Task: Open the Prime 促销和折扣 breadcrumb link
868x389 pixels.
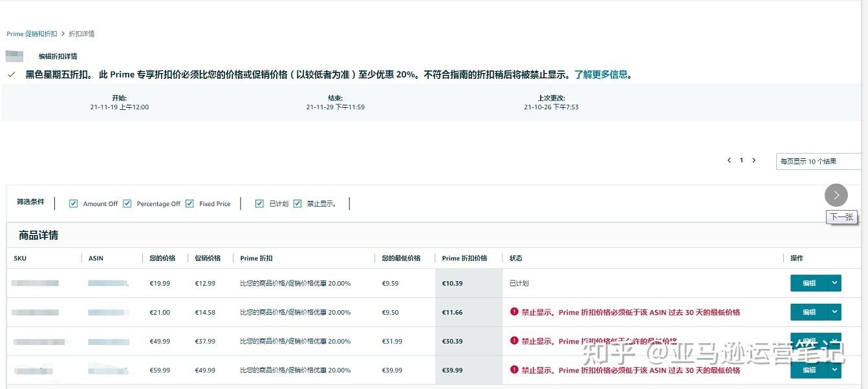Action: 32,34
